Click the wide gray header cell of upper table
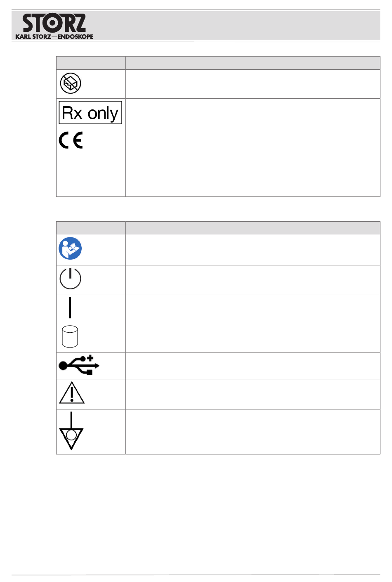This screenshot has width=392, height=582. (253, 63)
